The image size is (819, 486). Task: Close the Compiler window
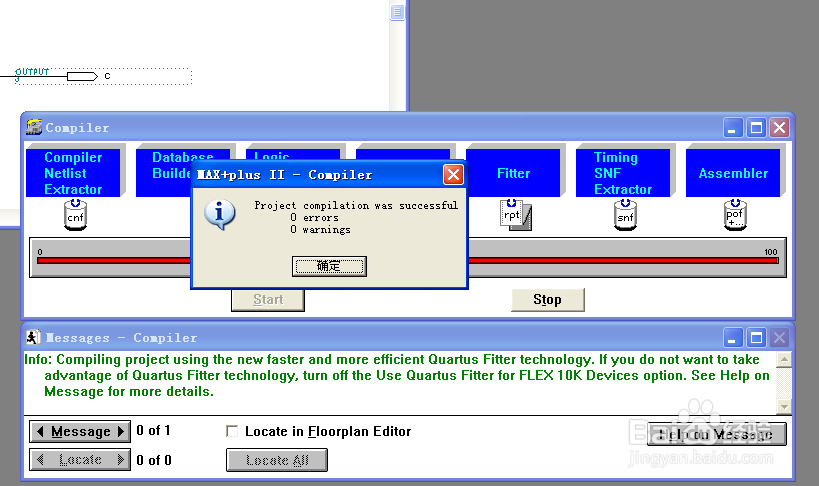tap(779, 128)
